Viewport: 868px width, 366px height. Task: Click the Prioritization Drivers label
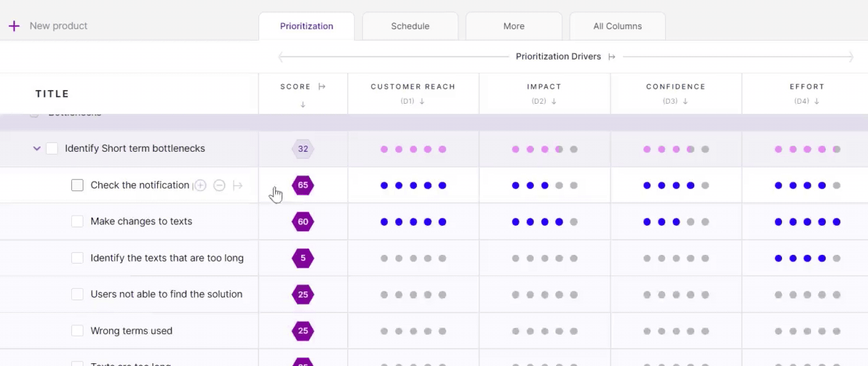(558, 57)
